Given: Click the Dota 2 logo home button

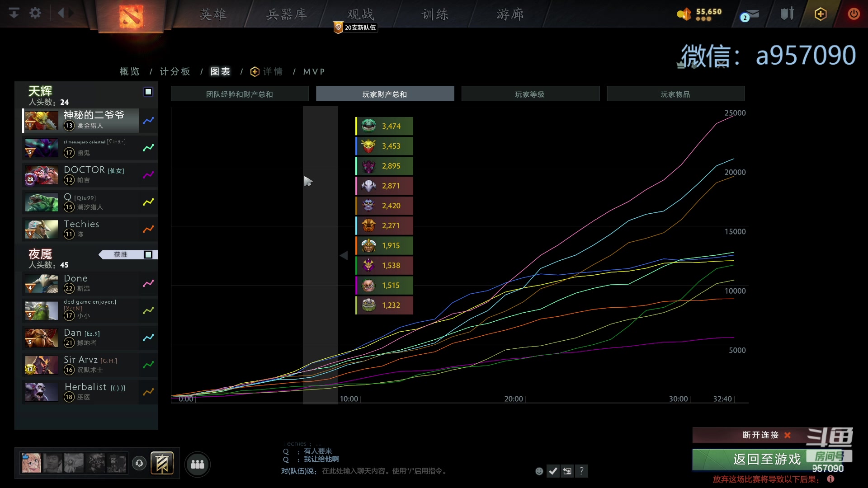Looking at the screenshot, I should [131, 16].
